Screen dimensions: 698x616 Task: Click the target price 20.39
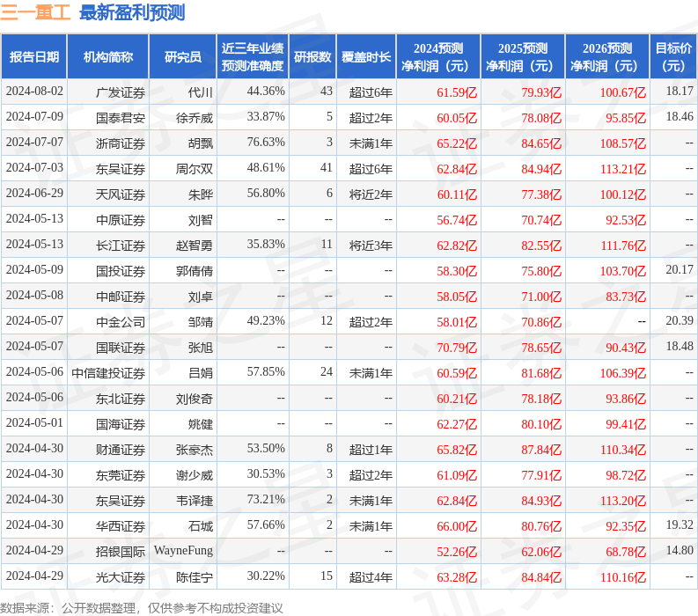pyautogui.click(x=680, y=320)
